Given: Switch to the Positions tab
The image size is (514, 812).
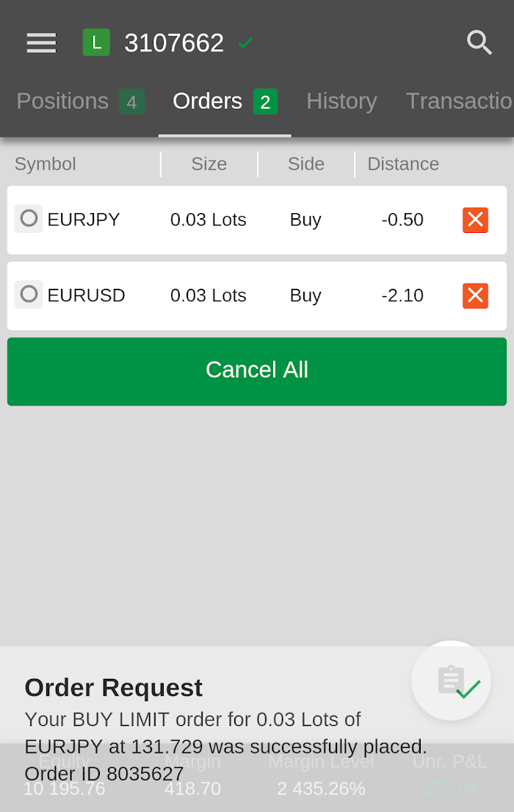Looking at the screenshot, I should point(80,101).
